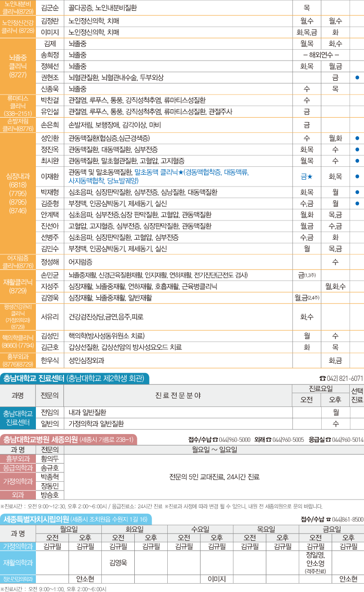
Task: Select the 심장내과 department cell
Action: coord(18,193)
